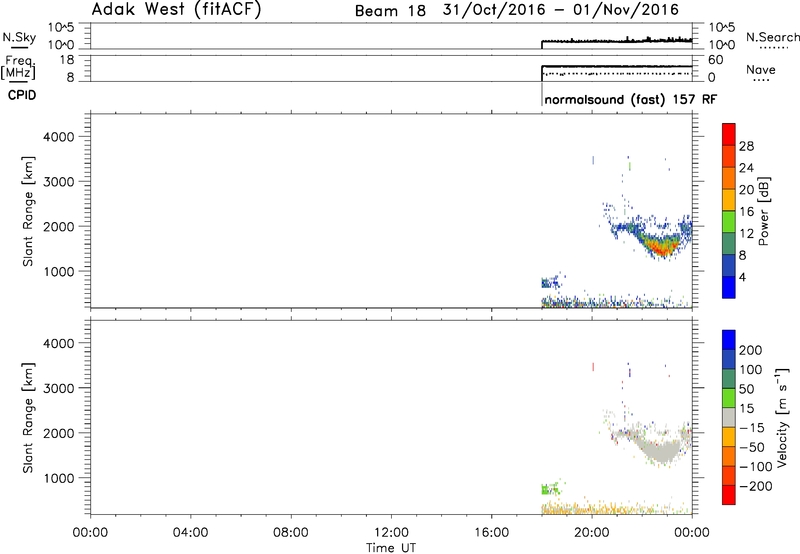Image resolution: width=800 pixels, height=554 pixels.
Task: Click the 'Freq. [MHz]' axis label
Action: (x=19, y=68)
